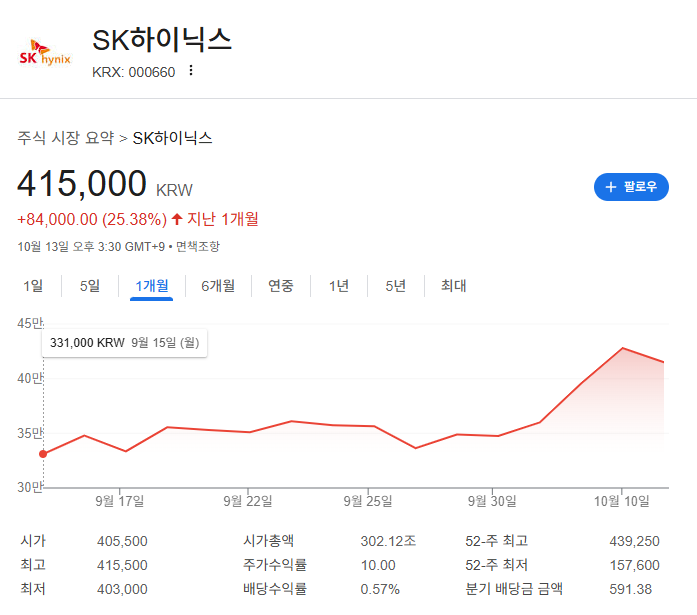Click the 10월 10일 axis label
Screen dimensions: 697x615
coord(622,501)
